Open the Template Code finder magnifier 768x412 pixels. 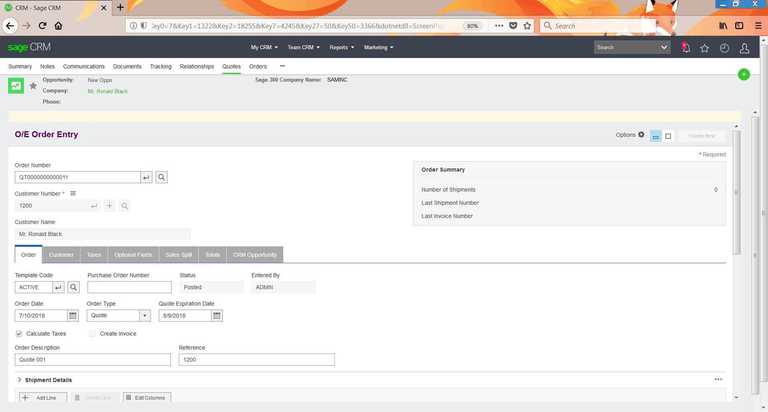tap(73, 287)
